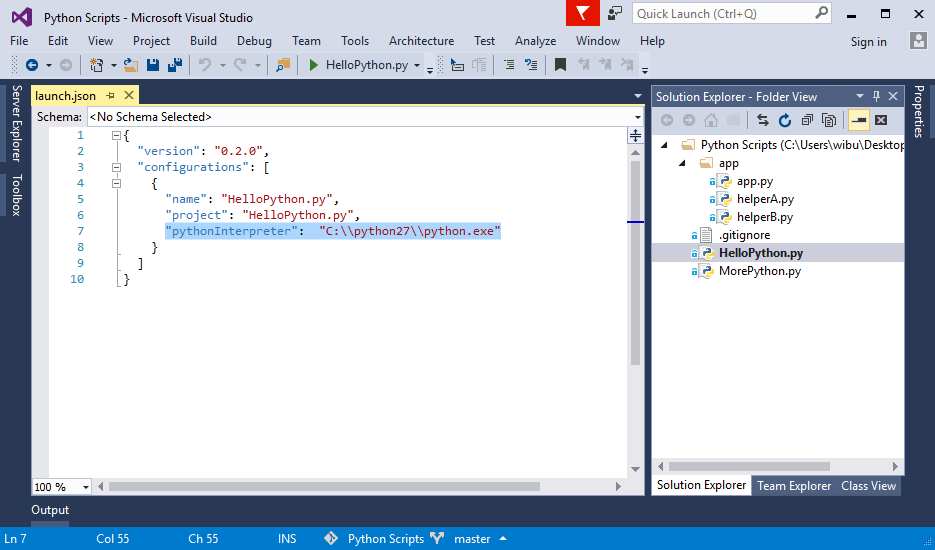
Task: Open the Output panel tab
Action: click(50, 510)
